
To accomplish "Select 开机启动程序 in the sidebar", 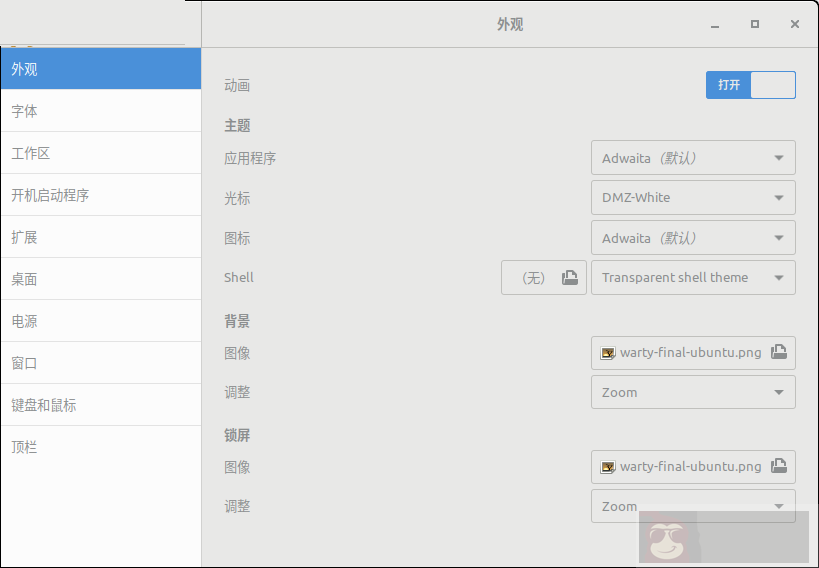I will 101,195.
